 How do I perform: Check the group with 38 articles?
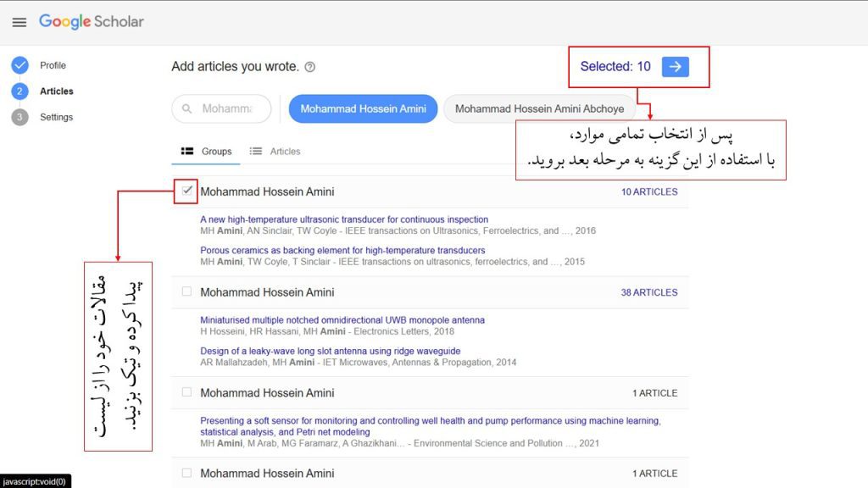click(186, 291)
